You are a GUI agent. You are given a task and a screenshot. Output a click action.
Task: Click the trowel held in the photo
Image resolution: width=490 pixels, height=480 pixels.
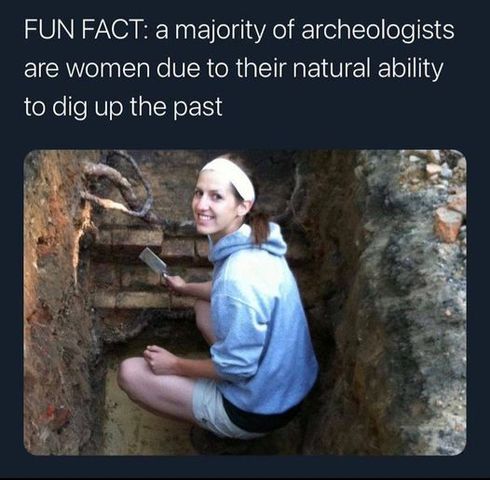(x=155, y=262)
